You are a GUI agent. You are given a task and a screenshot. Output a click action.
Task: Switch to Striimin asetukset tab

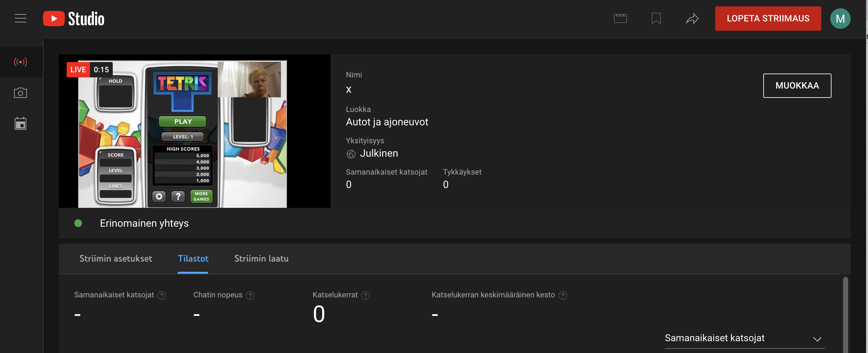[116, 258]
